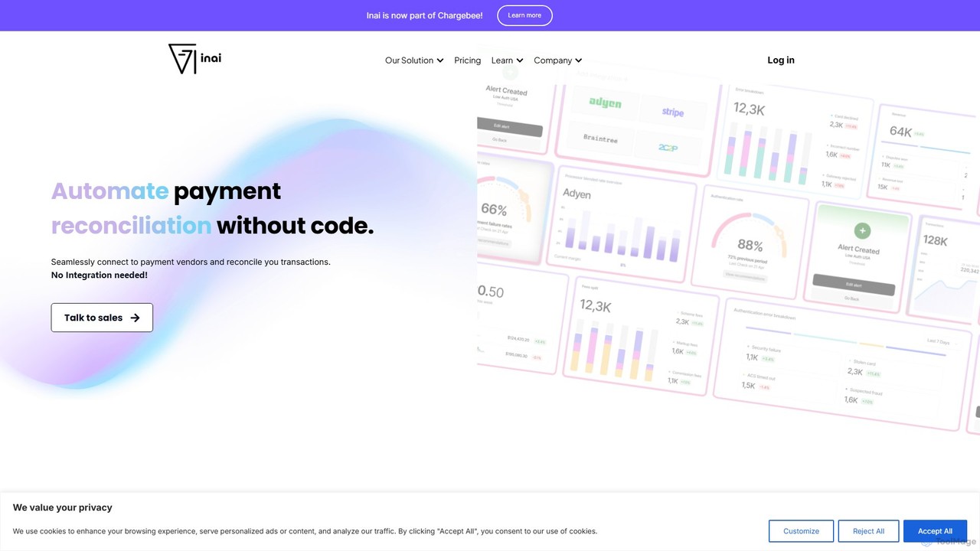Screen dimensions: 980x551
Task: Click Learn more in the Chargebee banner
Action: coord(524,15)
